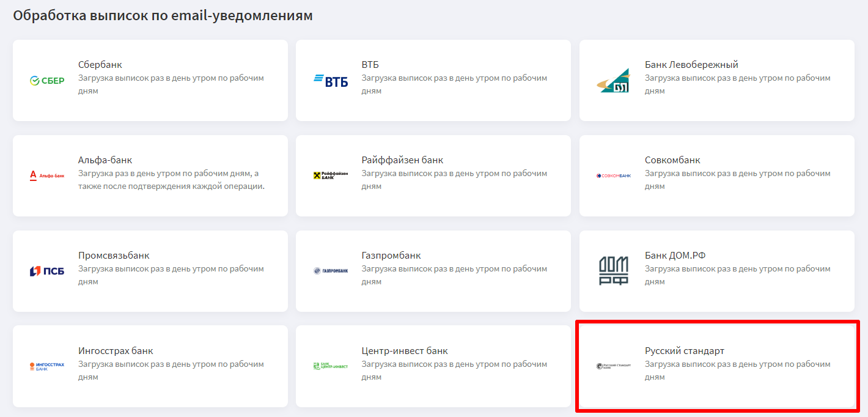Click the Gazprombank logo icon

coord(331,271)
